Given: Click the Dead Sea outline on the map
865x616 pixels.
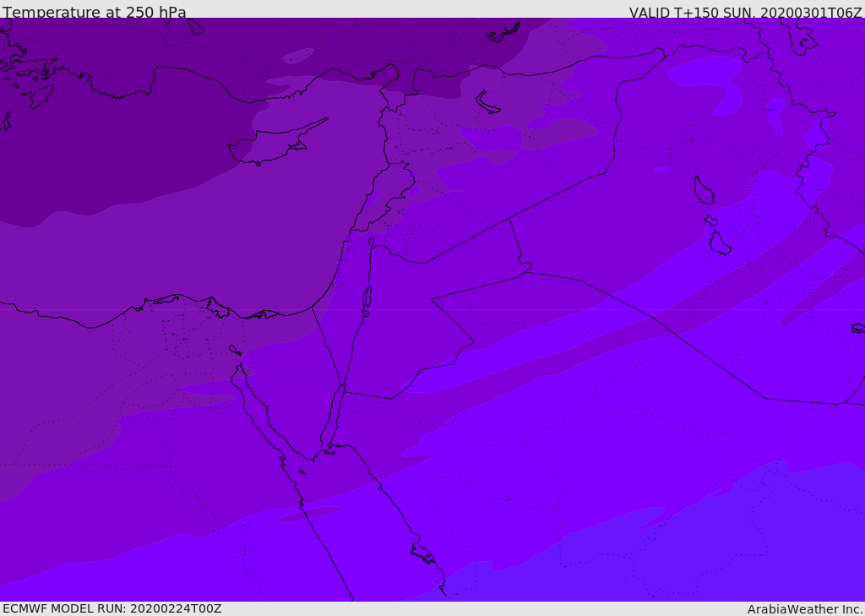Looking at the screenshot, I should pyautogui.click(x=367, y=302).
